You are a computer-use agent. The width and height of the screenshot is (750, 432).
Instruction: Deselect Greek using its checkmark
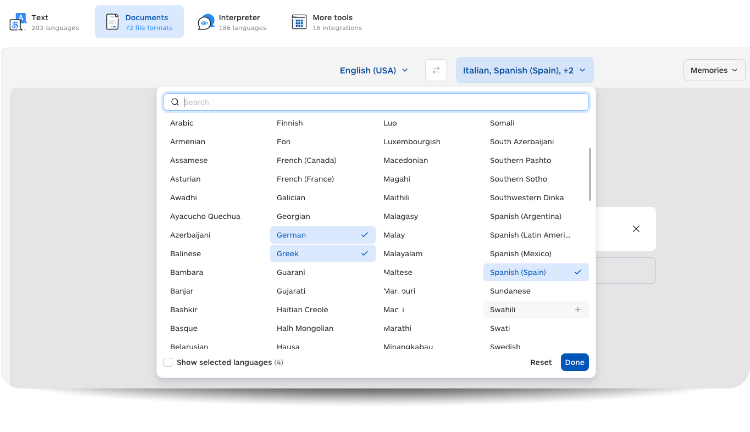click(x=364, y=254)
